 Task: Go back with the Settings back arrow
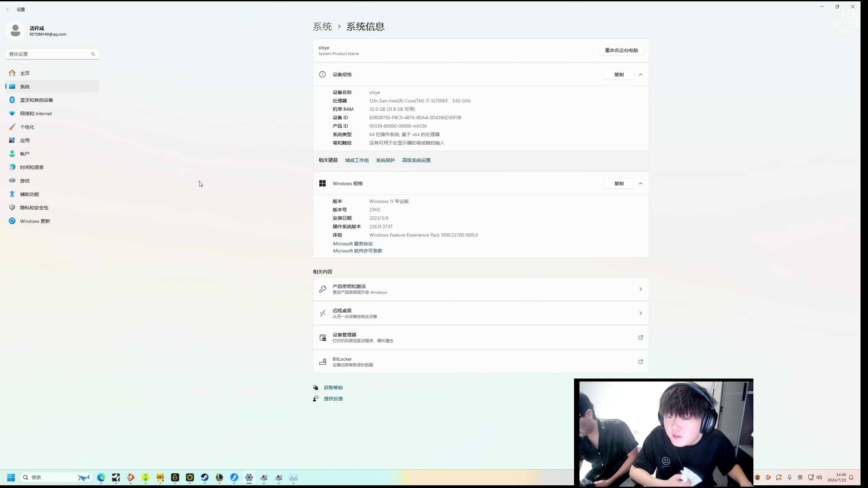click(8, 9)
